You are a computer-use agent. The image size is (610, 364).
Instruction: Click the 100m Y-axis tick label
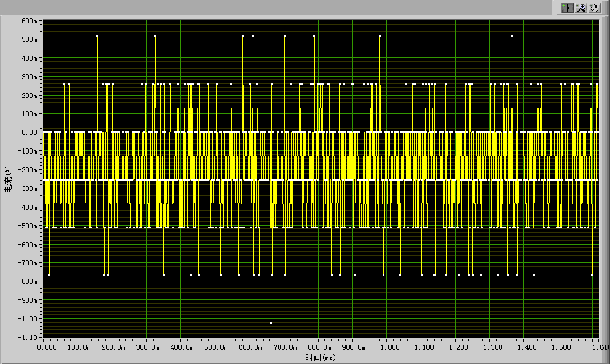[x=29, y=114]
